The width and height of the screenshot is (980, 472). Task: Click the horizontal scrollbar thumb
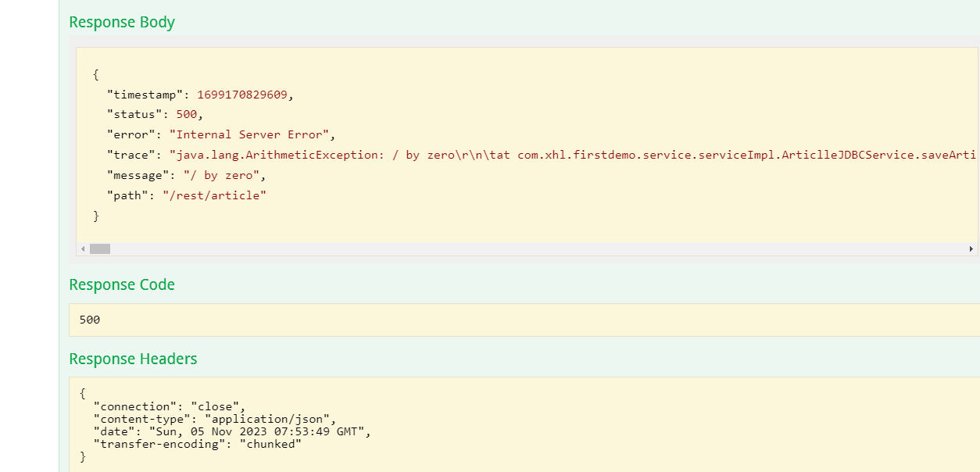click(x=100, y=249)
